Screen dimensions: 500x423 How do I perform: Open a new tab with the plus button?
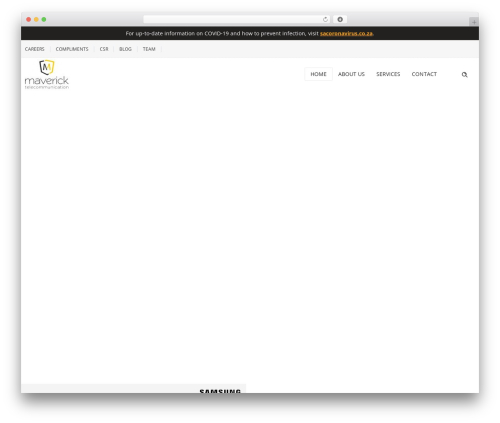pos(474,22)
